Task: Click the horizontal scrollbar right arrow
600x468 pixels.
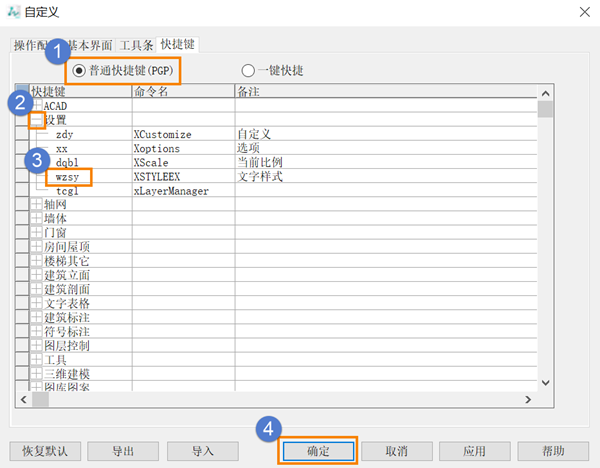Action: (528, 400)
